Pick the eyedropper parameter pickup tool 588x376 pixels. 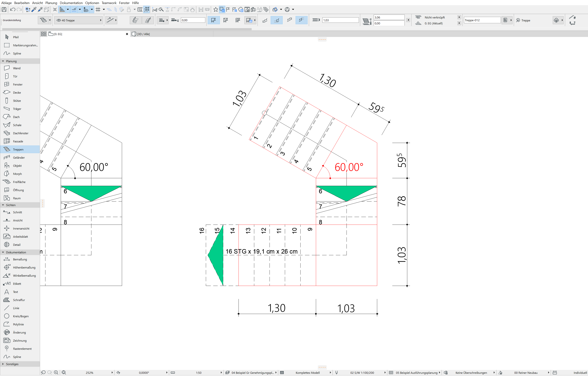[34, 10]
